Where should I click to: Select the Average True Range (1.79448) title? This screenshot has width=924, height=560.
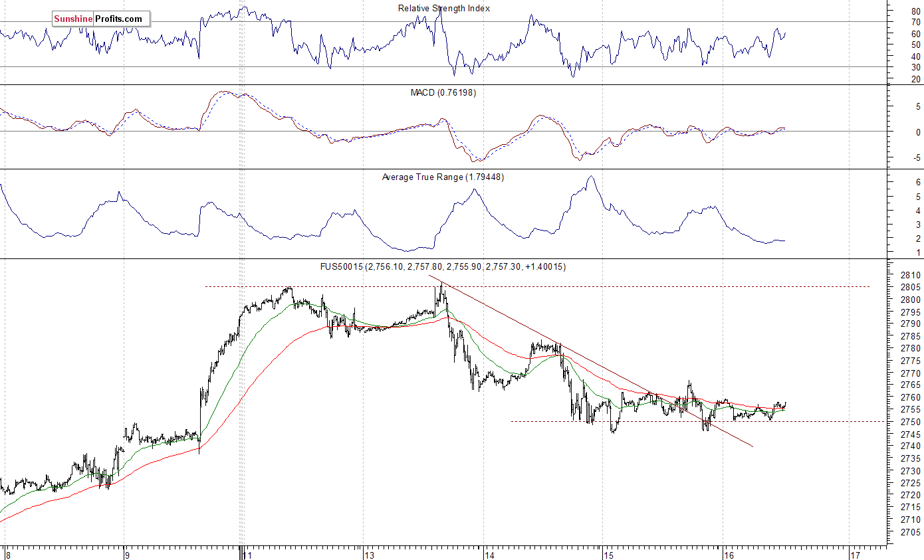point(443,177)
